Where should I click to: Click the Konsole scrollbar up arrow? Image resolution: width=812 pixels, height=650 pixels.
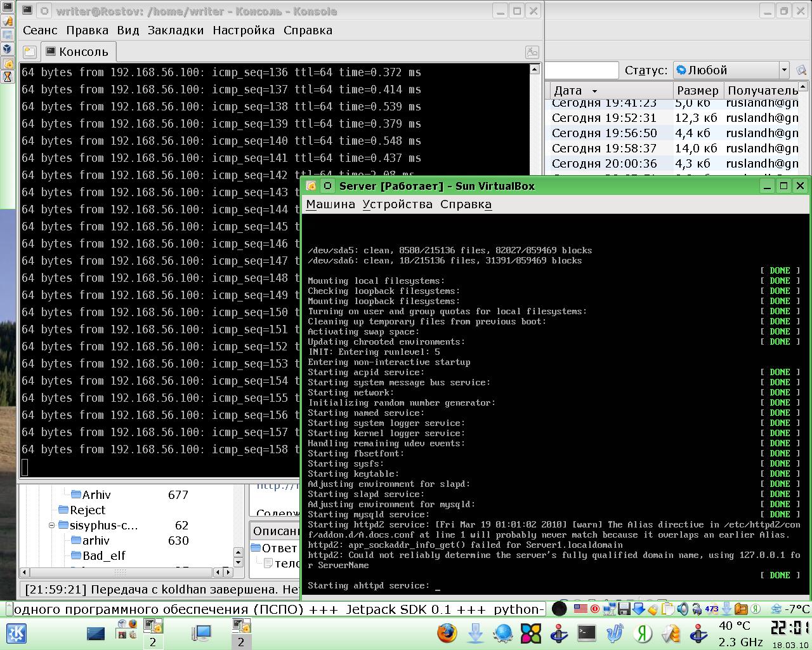[x=534, y=69]
